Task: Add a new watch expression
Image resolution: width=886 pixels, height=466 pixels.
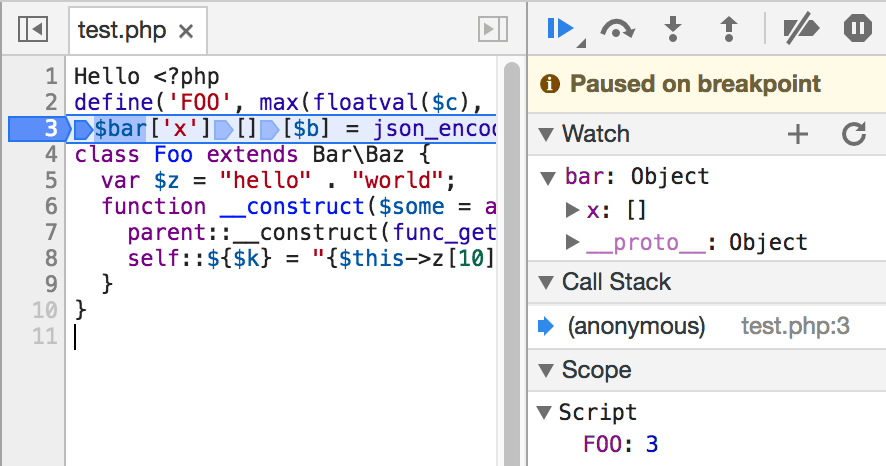Action: tap(798, 134)
